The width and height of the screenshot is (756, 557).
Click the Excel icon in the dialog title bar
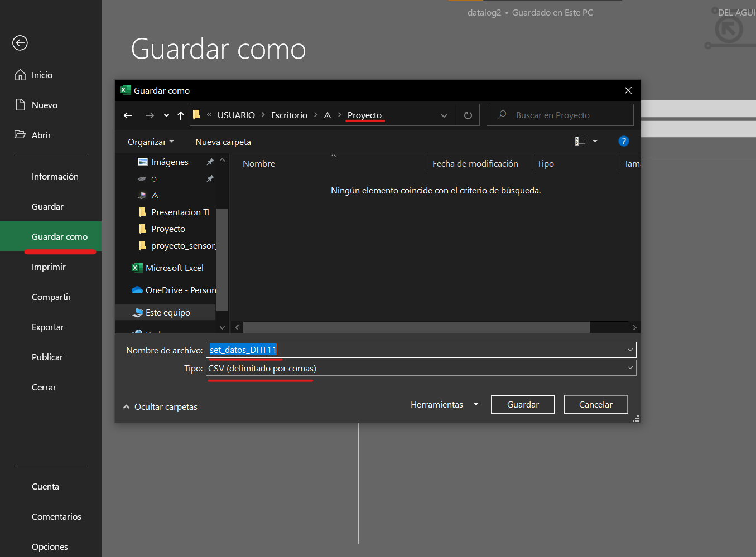coord(125,90)
